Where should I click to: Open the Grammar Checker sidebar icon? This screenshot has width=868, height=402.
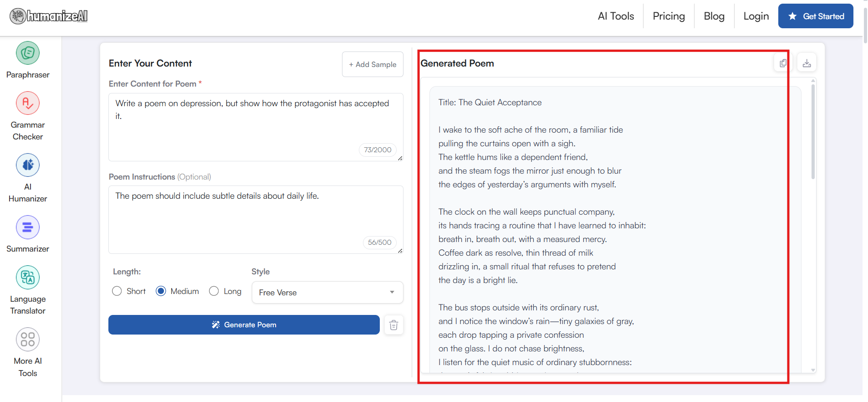coord(28,103)
